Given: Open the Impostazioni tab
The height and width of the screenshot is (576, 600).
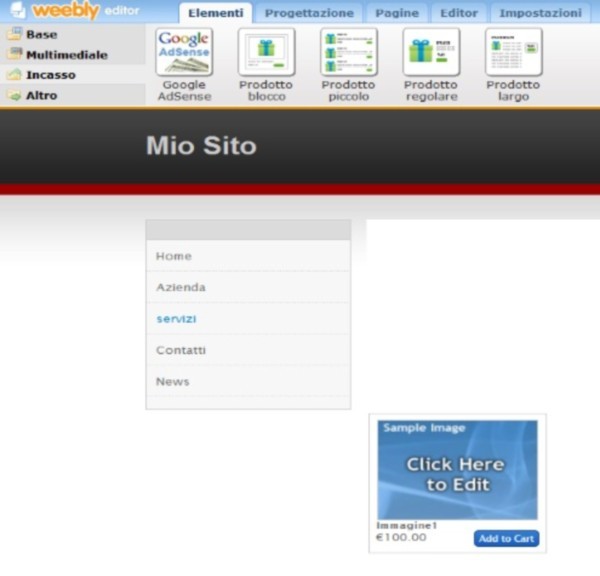Looking at the screenshot, I should coord(540,13).
